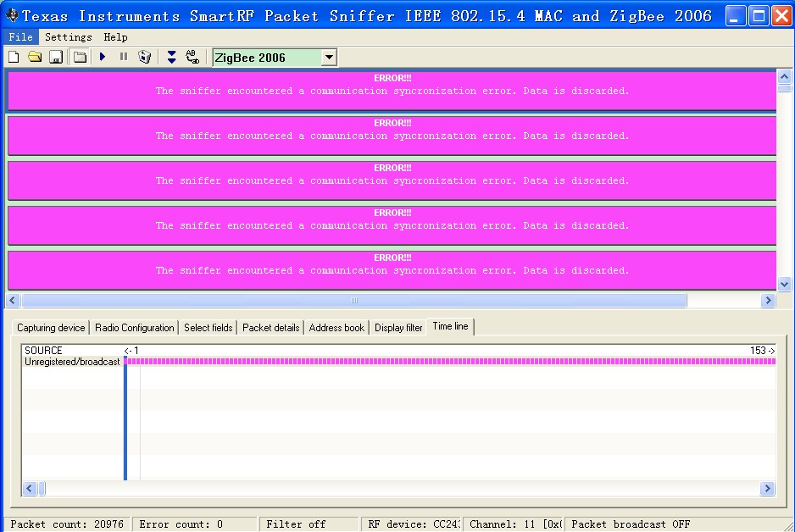Open the Help menu
This screenshot has height=532, width=795.
coord(115,37)
